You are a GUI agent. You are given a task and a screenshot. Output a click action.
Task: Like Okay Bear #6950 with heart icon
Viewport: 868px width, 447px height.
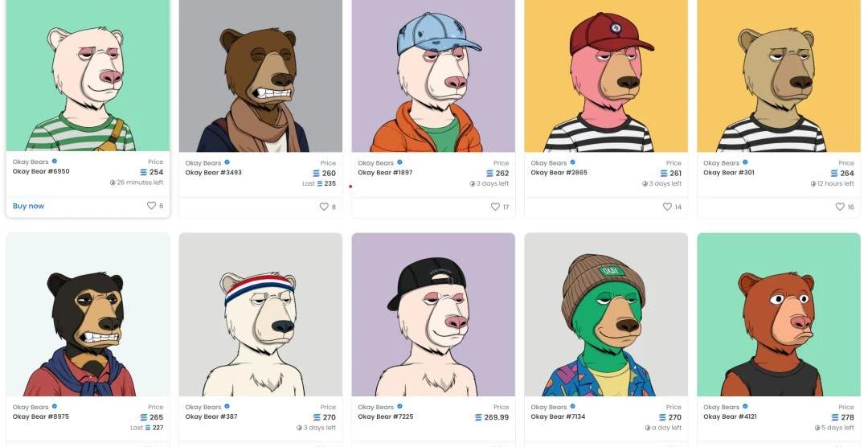[151, 206]
